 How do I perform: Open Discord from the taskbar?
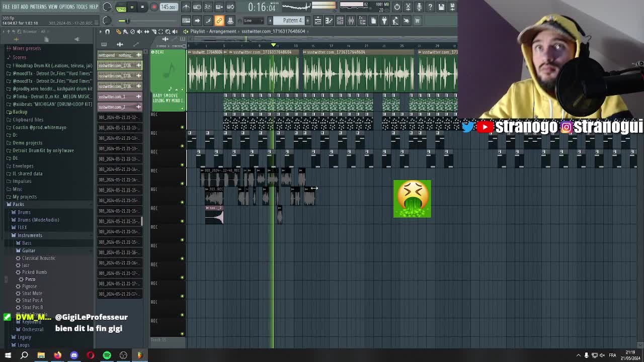point(74,355)
